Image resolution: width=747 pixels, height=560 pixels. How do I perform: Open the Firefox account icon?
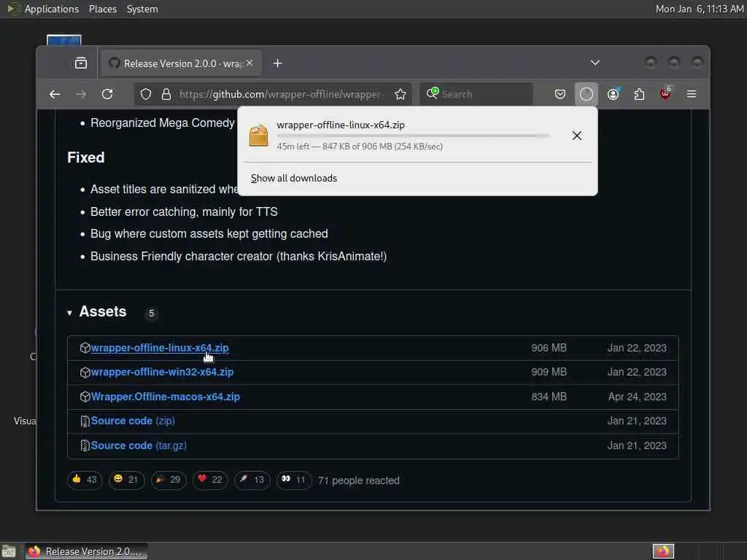point(613,94)
